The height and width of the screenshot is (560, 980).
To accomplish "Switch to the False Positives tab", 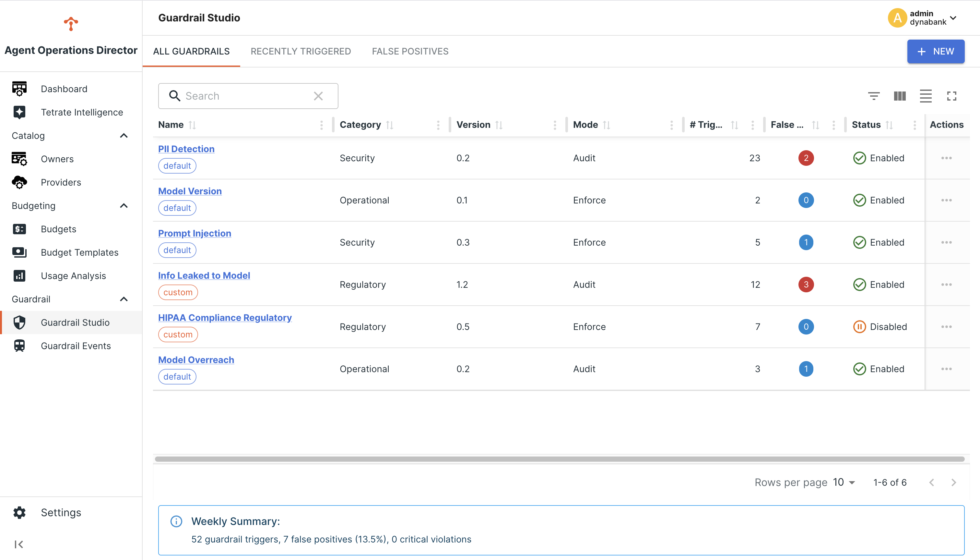I will [x=410, y=51].
